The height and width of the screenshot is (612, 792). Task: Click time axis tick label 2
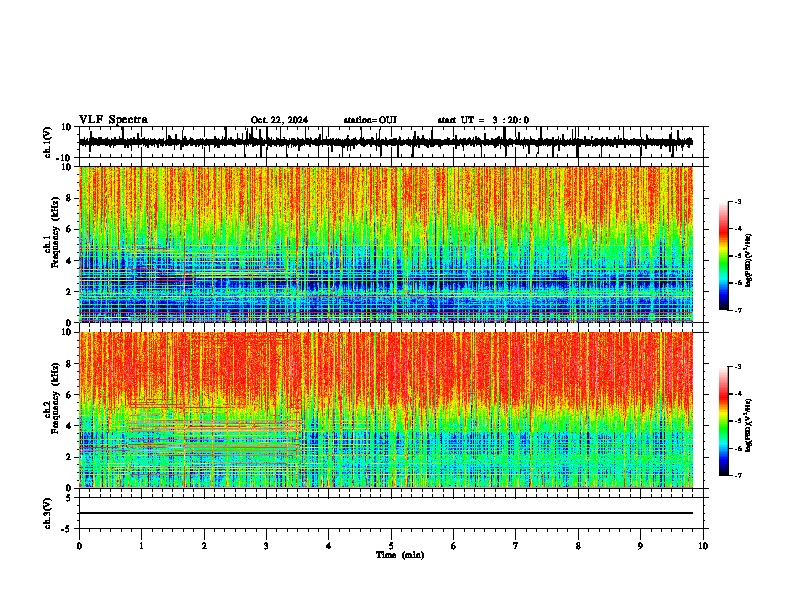(204, 546)
